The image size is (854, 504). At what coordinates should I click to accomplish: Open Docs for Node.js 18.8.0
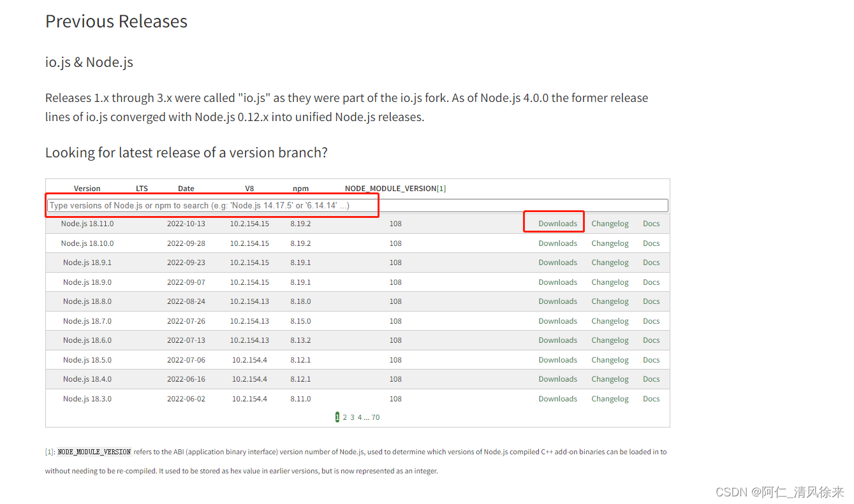tap(651, 301)
